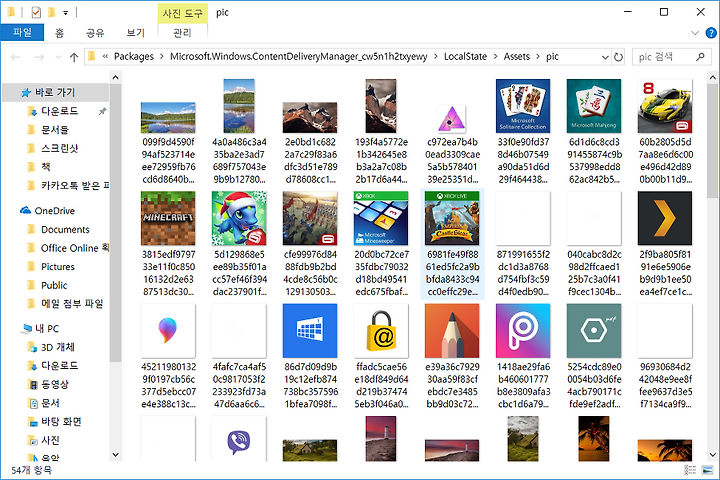Switch to the 보기 ribbon tab
The width and height of the screenshot is (720, 480).
[x=135, y=33]
